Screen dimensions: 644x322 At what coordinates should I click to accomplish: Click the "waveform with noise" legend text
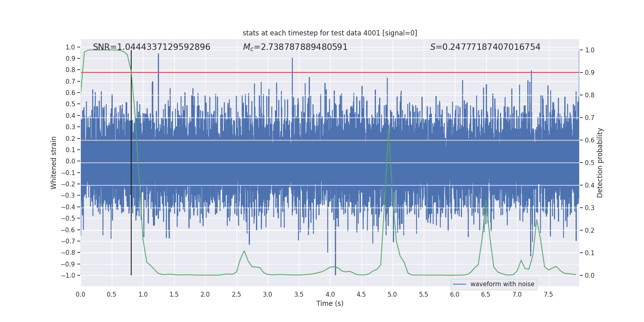point(502,284)
